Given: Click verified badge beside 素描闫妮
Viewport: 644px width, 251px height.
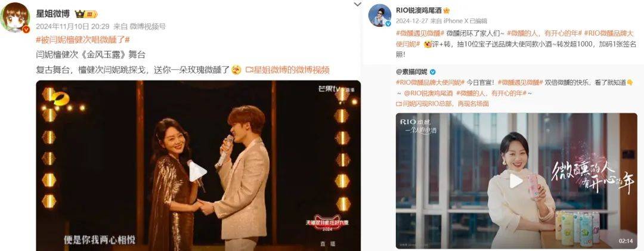Looking at the screenshot, I should [433, 72].
